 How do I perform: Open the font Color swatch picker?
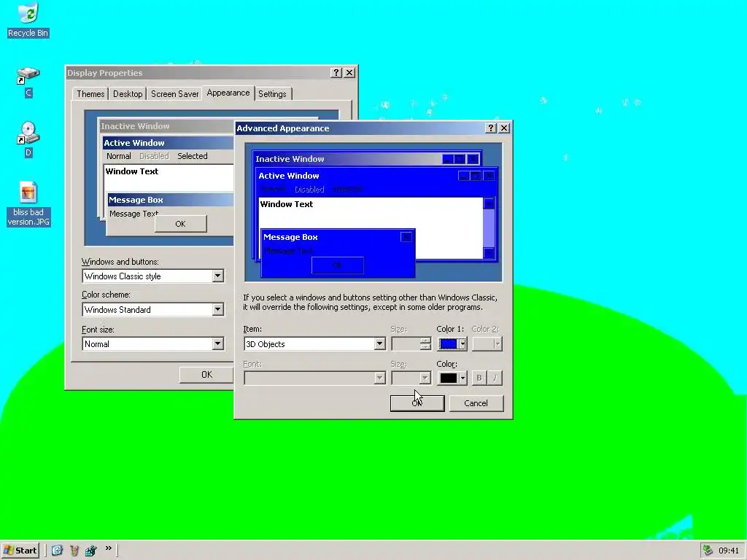click(452, 378)
